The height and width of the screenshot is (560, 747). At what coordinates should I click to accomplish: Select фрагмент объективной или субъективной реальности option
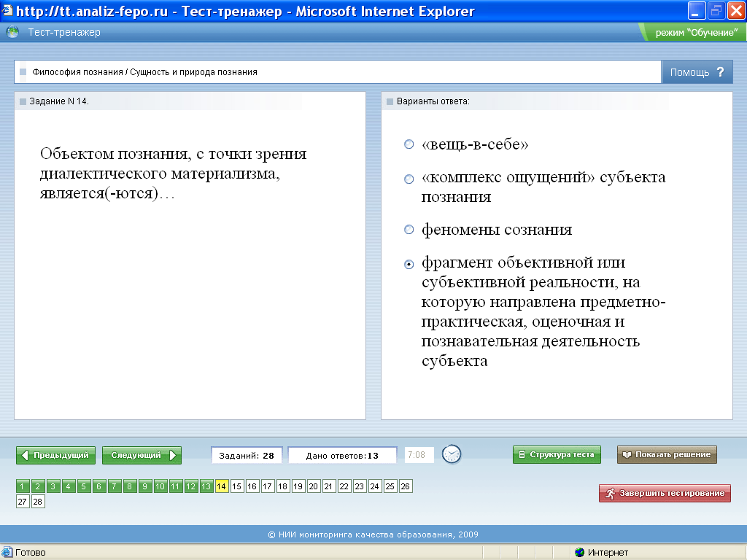click(x=409, y=264)
